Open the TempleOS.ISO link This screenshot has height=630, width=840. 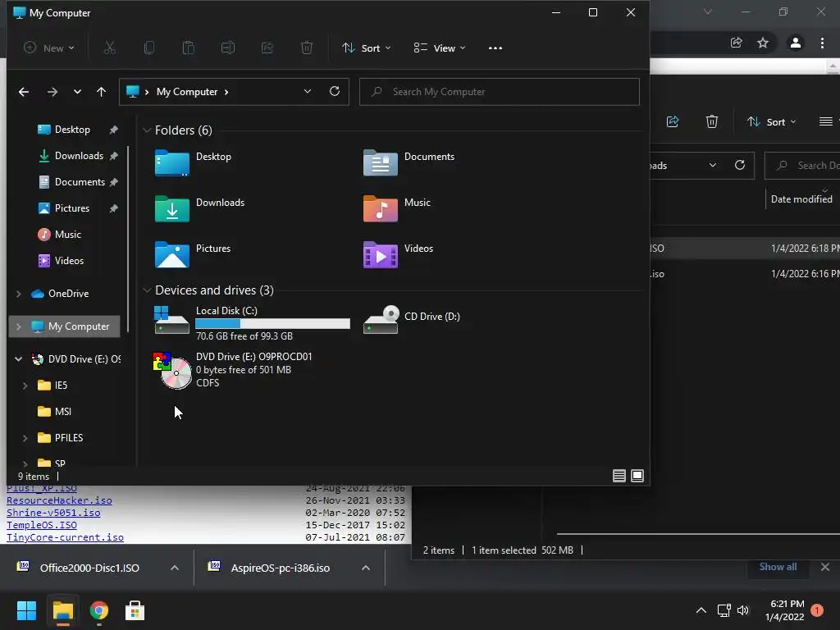(x=41, y=525)
